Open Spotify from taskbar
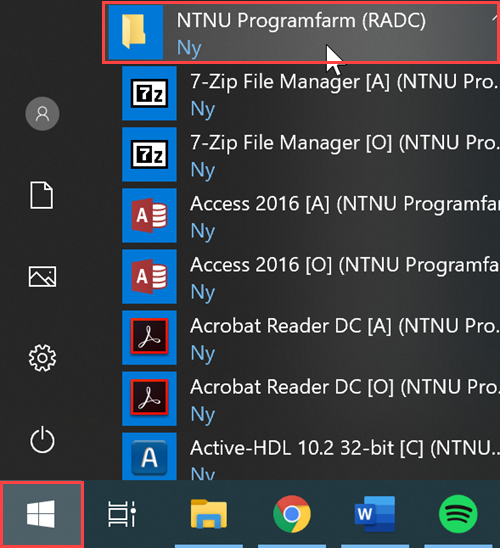The image size is (500, 548). pyautogui.click(x=458, y=514)
